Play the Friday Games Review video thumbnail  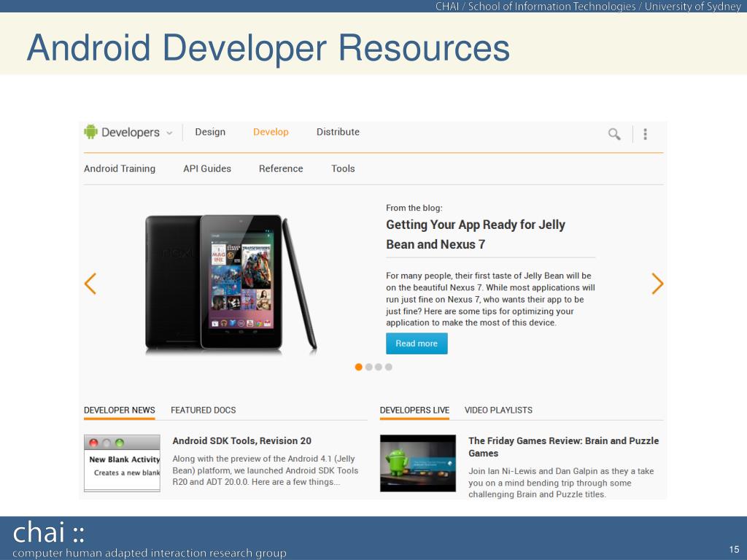click(x=418, y=463)
